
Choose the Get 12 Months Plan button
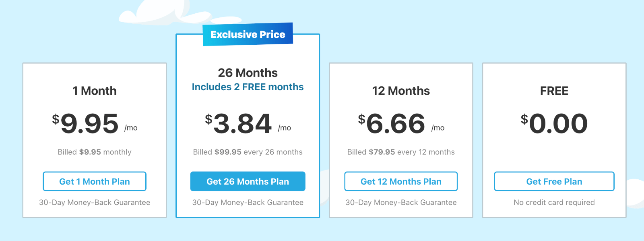pos(401,181)
